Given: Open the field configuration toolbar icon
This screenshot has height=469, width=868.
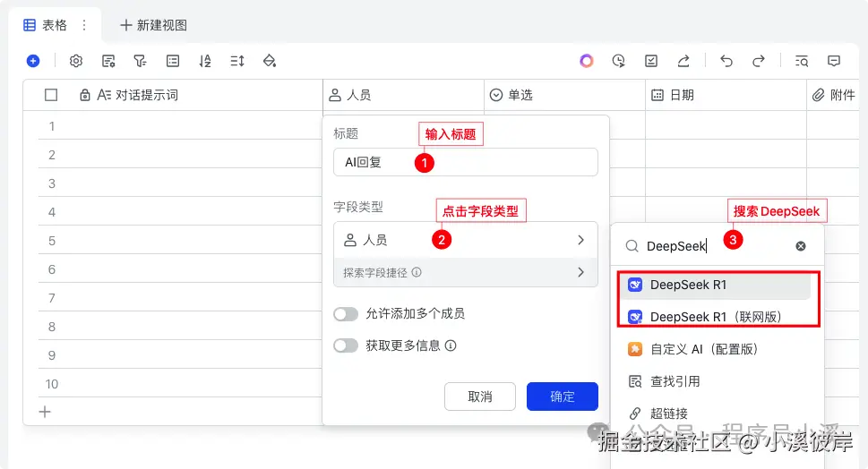Looking at the screenshot, I should (108, 61).
